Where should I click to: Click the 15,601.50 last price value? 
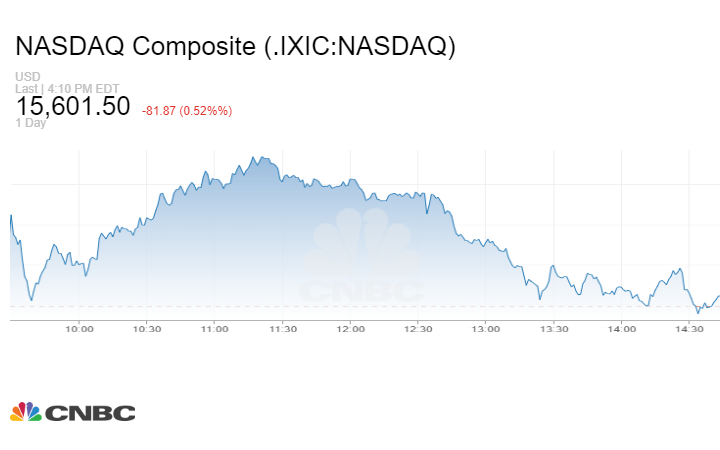[x=72, y=106]
